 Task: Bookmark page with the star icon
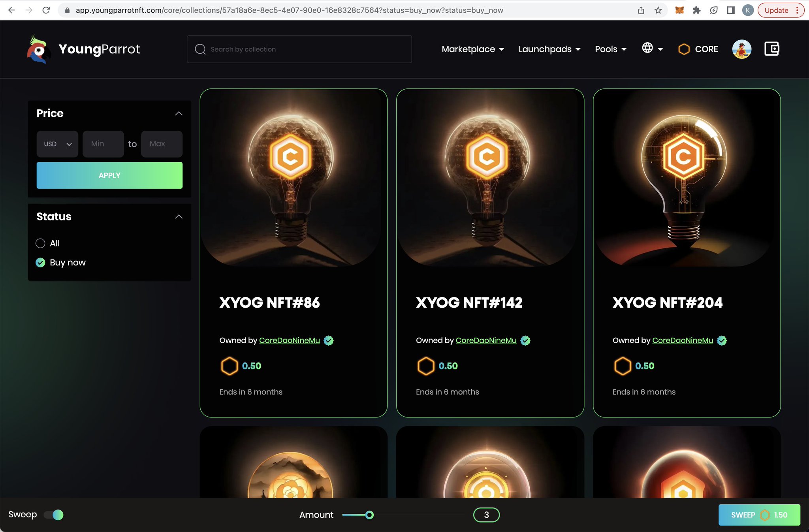tap(658, 10)
